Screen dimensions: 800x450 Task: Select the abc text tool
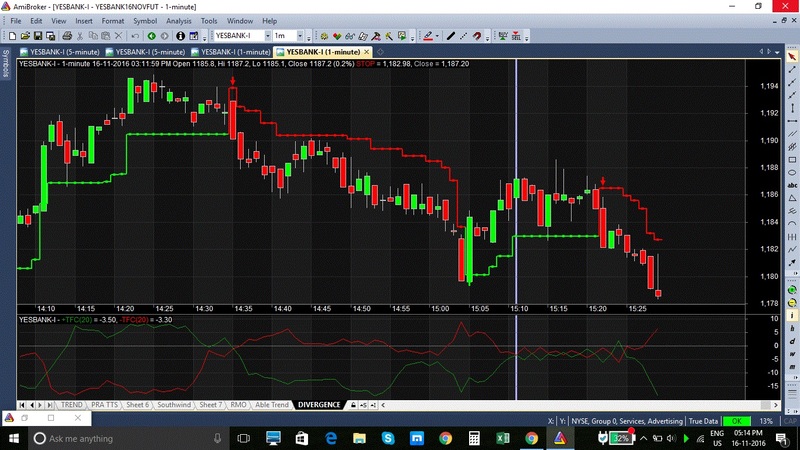coord(792,185)
